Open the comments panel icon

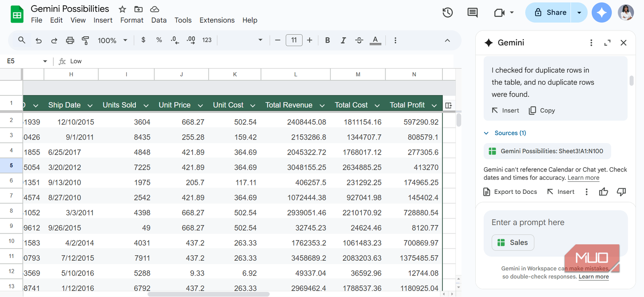click(x=472, y=13)
